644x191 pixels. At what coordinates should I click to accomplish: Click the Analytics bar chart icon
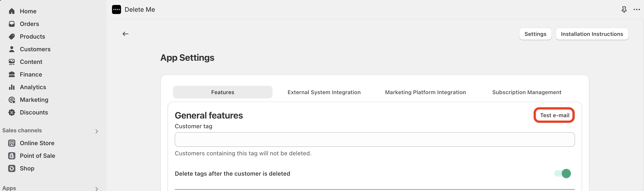point(12,87)
